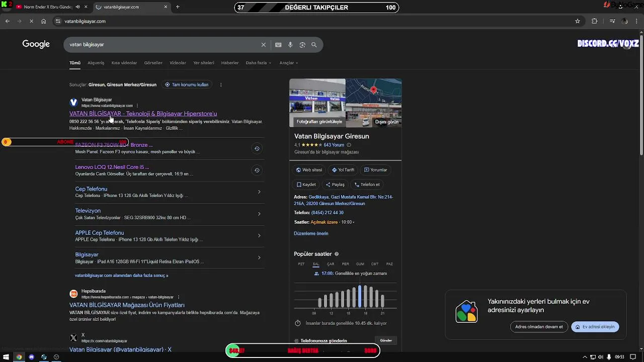Choose Adres olmadan devam et
The image size is (644, 362).
click(x=539, y=327)
